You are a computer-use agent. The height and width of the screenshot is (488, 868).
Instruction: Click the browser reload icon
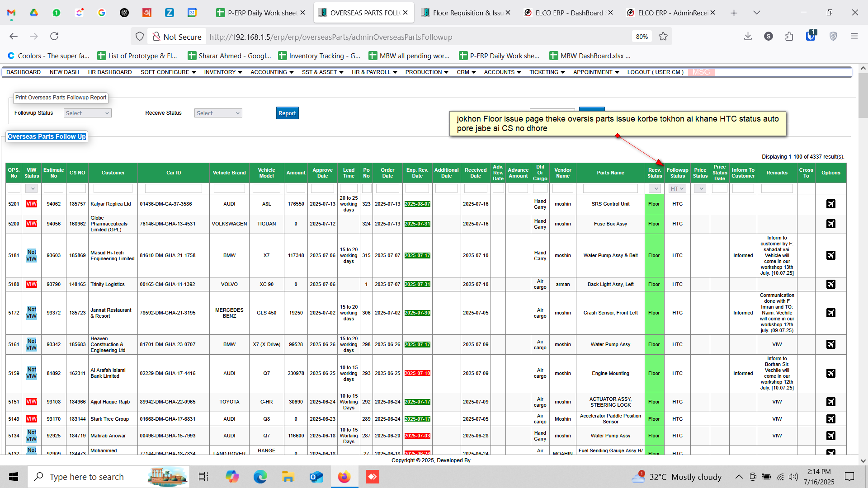pos(54,37)
